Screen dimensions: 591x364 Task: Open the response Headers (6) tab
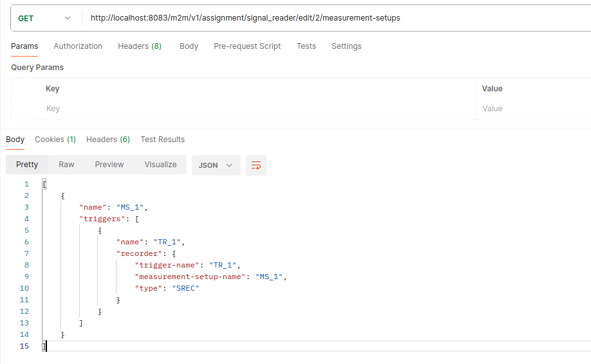coord(108,140)
